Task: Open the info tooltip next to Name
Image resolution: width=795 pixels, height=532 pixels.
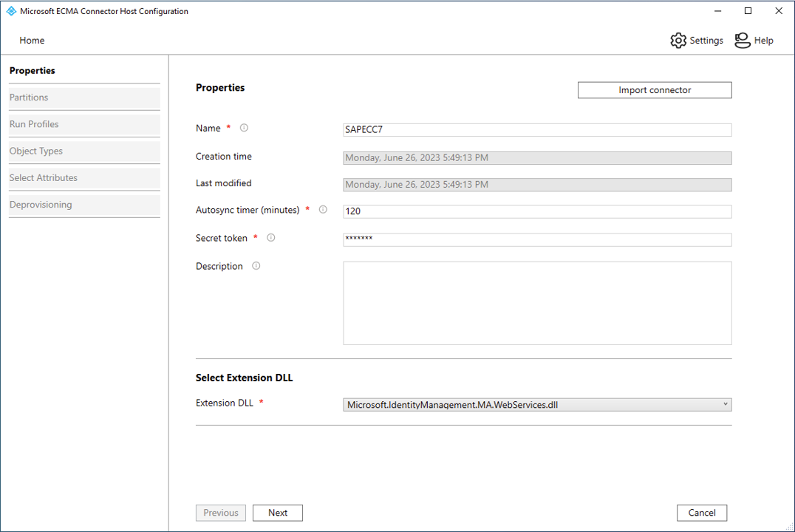Action: click(x=244, y=127)
